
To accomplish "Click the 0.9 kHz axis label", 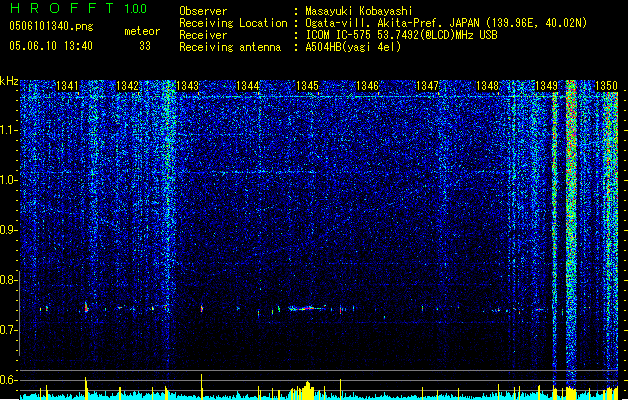I will click(x=9, y=230).
